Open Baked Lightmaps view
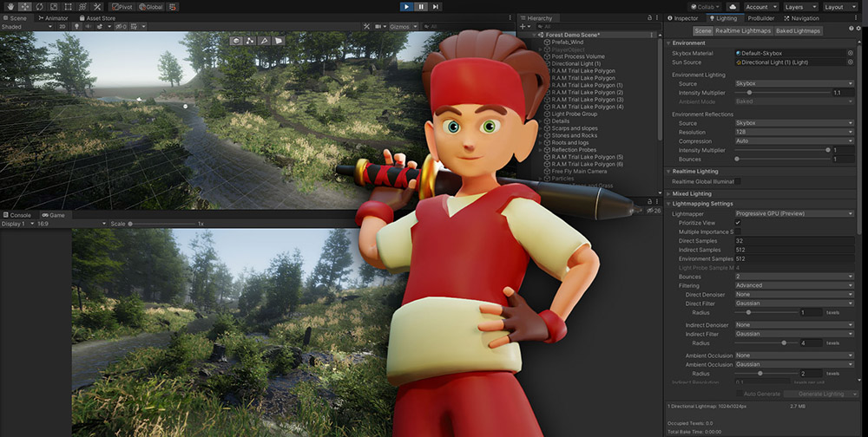 [798, 31]
